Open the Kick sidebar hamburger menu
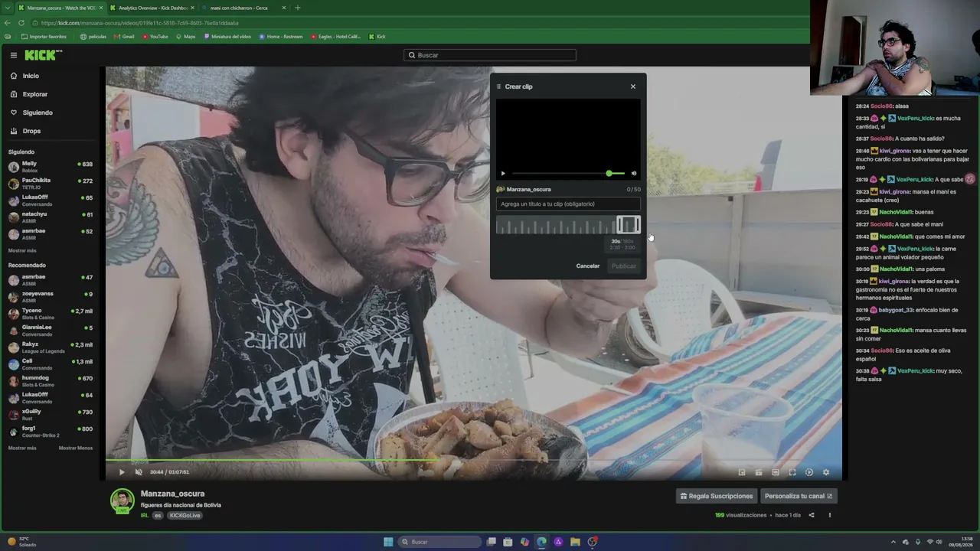980x551 pixels. coord(14,55)
